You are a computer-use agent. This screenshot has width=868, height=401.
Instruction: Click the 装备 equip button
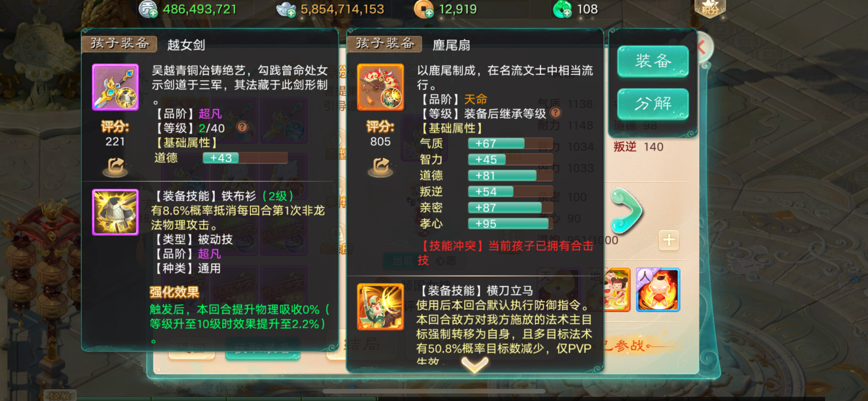[653, 61]
